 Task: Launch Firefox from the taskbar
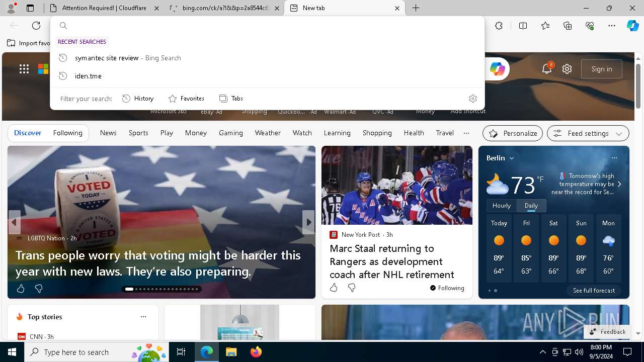[x=256, y=352]
